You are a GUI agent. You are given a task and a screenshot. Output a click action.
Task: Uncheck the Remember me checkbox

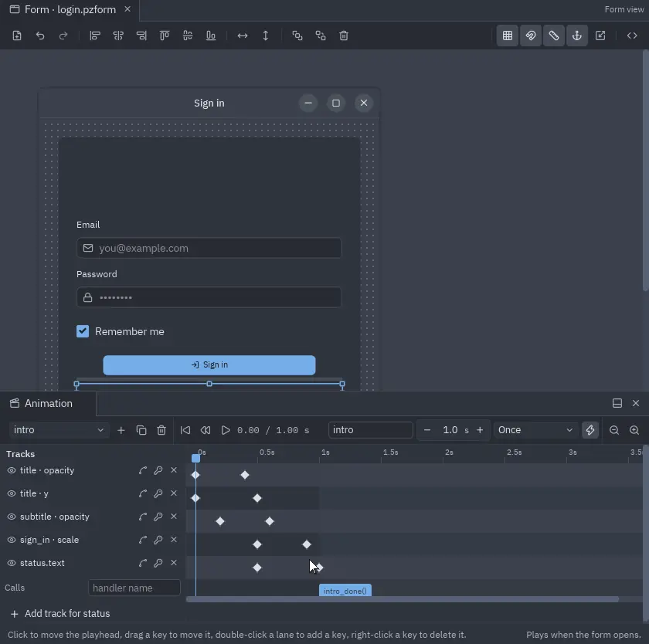click(x=83, y=331)
